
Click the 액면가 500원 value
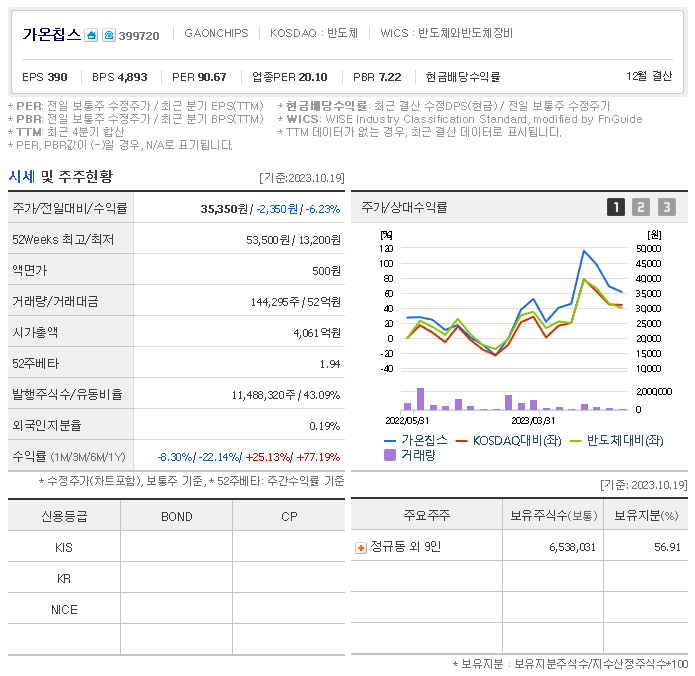point(326,271)
